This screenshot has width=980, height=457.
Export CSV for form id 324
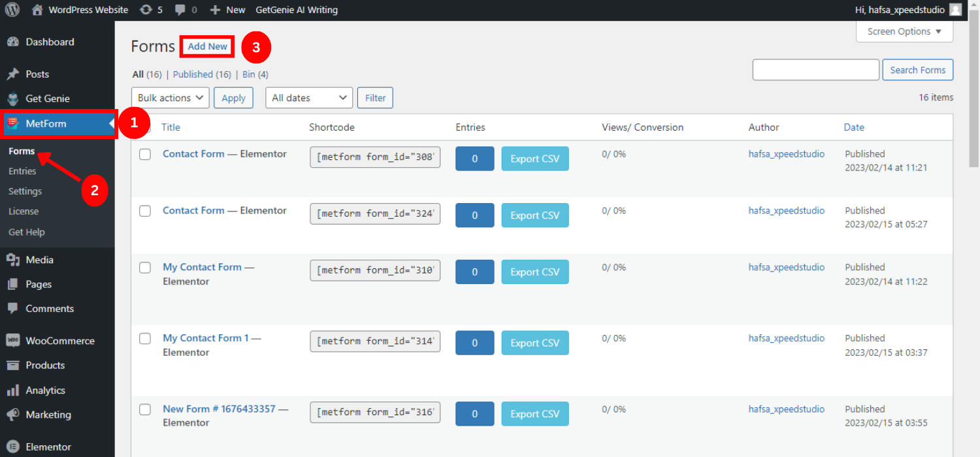point(535,215)
